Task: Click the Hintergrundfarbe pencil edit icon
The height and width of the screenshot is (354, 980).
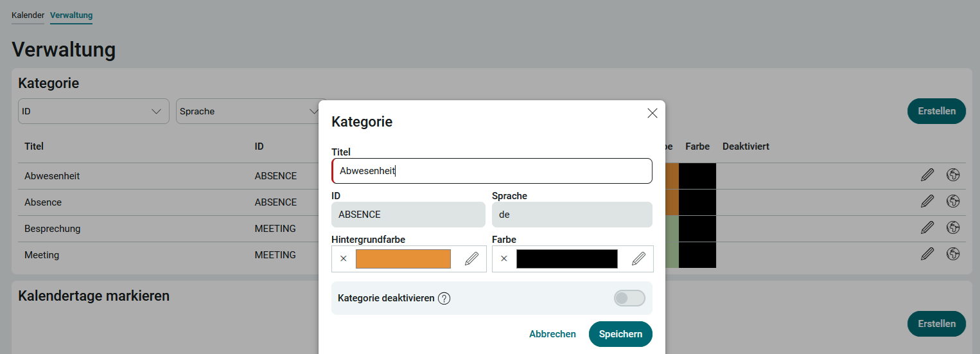Action: pos(471,259)
